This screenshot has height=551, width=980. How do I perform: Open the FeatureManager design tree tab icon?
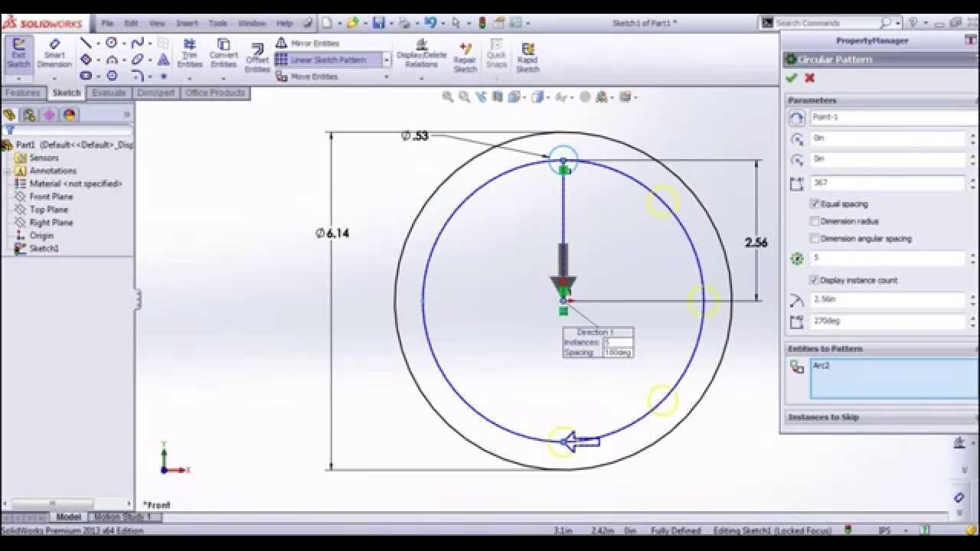pyautogui.click(x=9, y=115)
